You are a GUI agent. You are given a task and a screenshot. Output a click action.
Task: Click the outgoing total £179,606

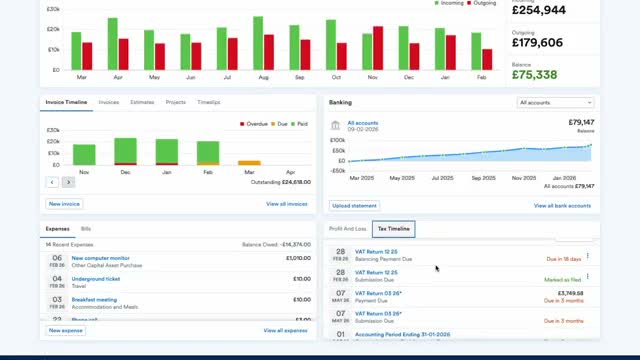pos(537,42)
